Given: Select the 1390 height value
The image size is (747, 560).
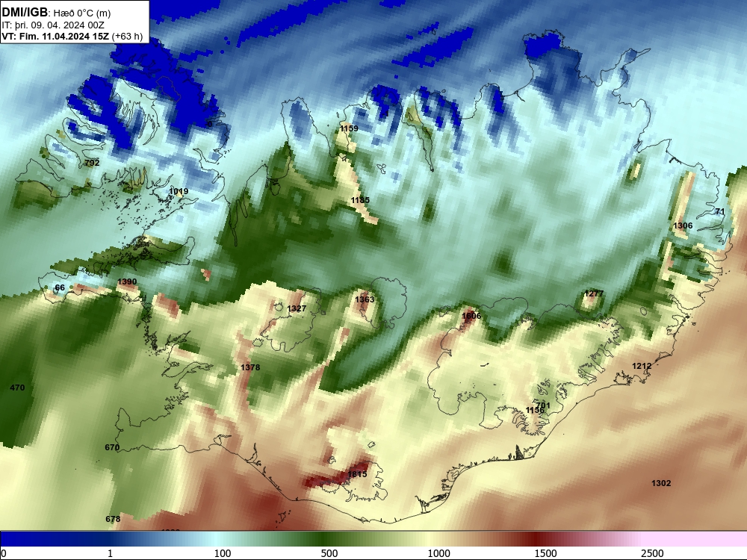Looking at the screenshot, I should click(x=127, y=282).
